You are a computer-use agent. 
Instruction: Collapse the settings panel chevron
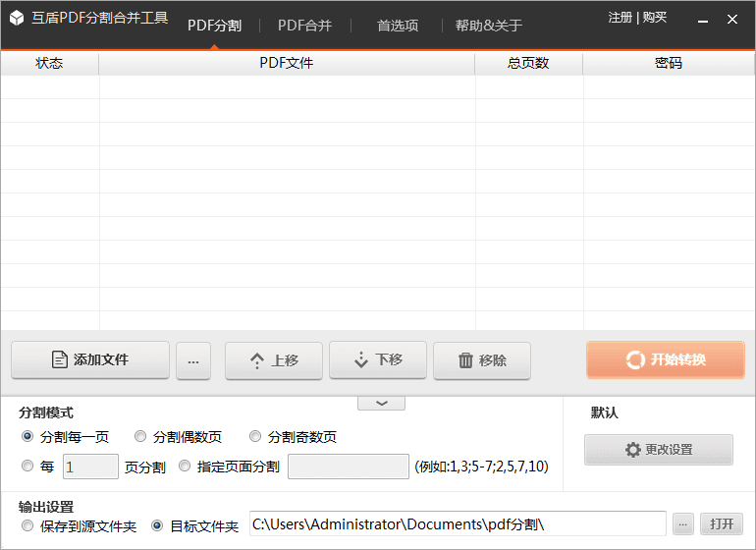tap(381, 403)
